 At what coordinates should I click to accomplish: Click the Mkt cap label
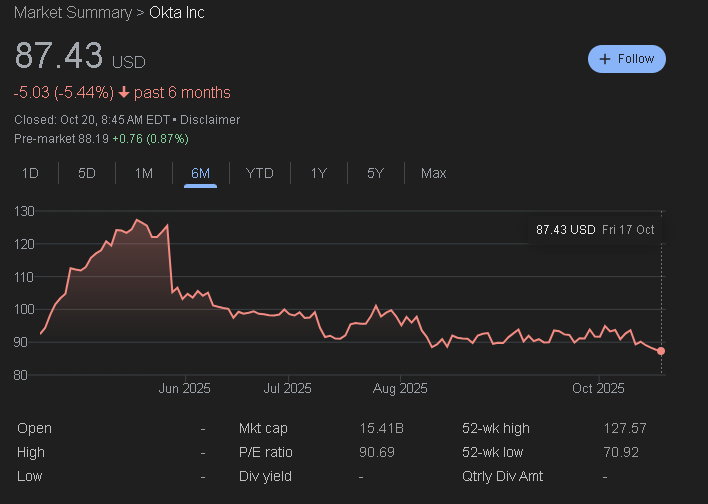click(x=263, y=428)
